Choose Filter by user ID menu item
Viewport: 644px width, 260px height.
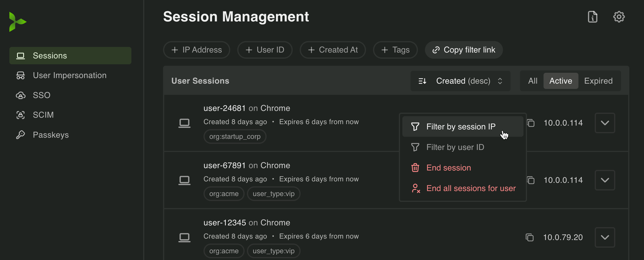pyautogui.click(x=455, y=147)
